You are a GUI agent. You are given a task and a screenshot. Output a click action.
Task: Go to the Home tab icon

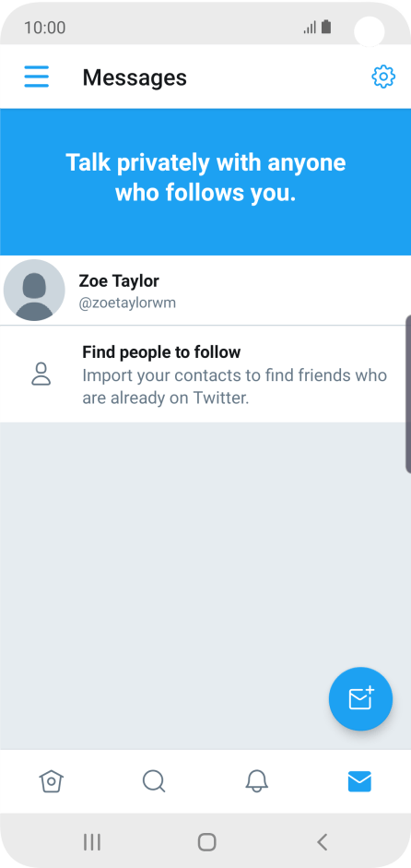click(x=52, y=781)
